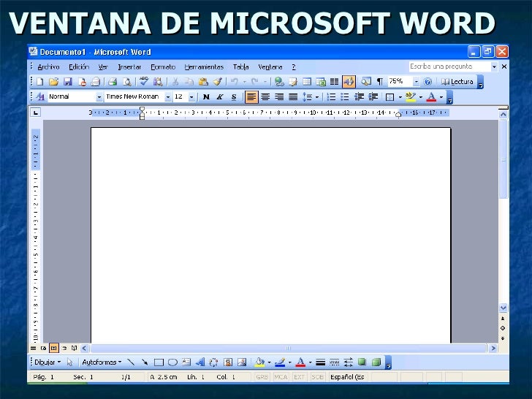Screen dimensions: 532x399
Task: Open the Edición menu
Action: (79, 67)
